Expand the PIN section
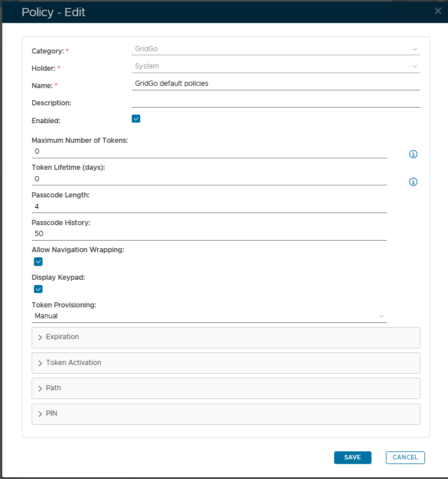The height and width of the screenshot is (479, 448). (225, 414)
